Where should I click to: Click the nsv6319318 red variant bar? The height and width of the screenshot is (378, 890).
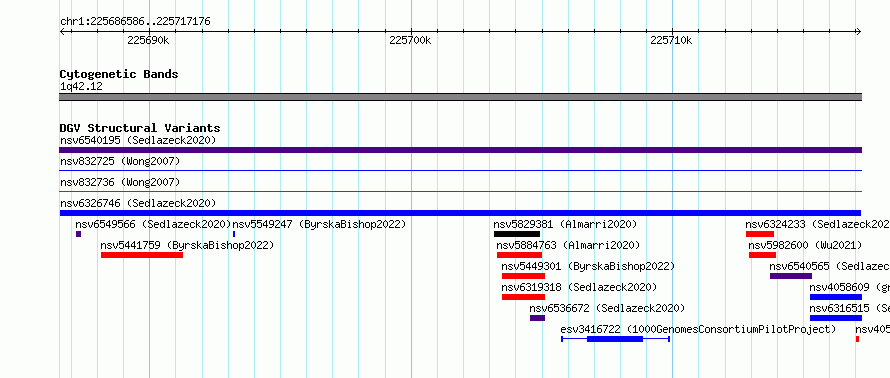[x=523, y=297]
